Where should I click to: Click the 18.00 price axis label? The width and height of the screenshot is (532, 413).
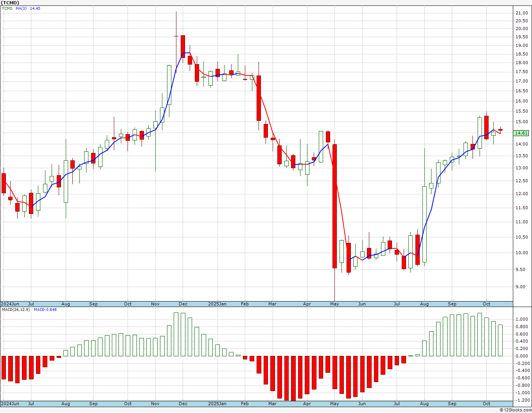click(x=521, y=63)
